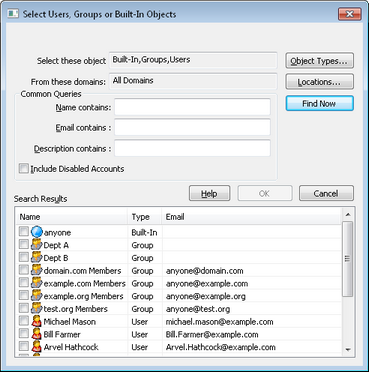Screen dimensions: 369x372
Task: Tick the example.com Members checkbox
Action: point(24,282)
